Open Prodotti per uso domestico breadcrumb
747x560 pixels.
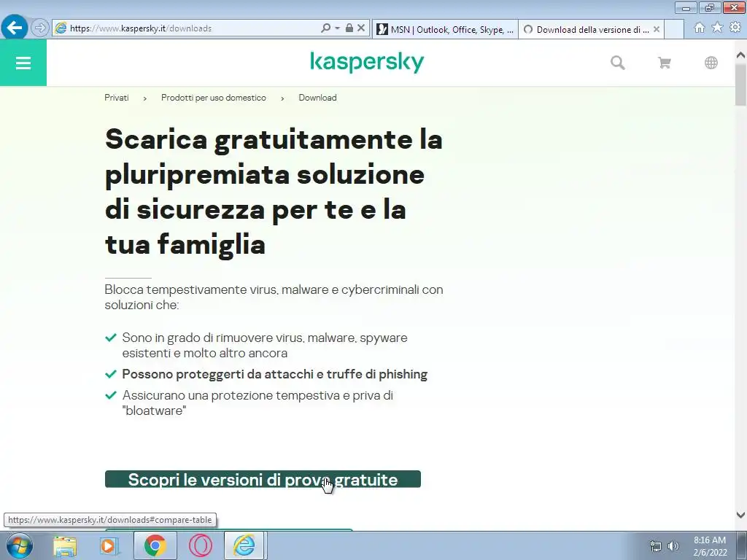tap(214, 98)
